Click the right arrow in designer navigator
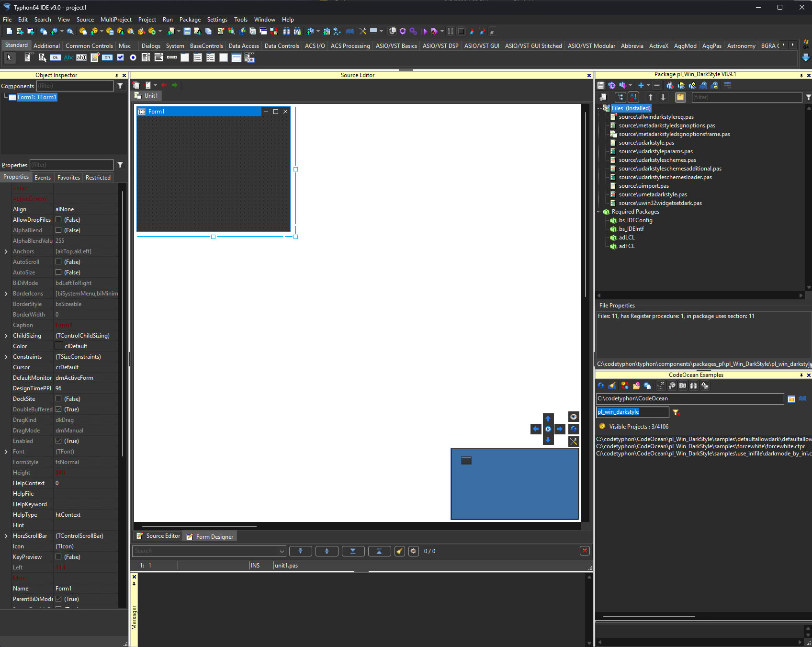Image resolution: width=812 pixels, height=647 pixels. [x=559, y=429]
